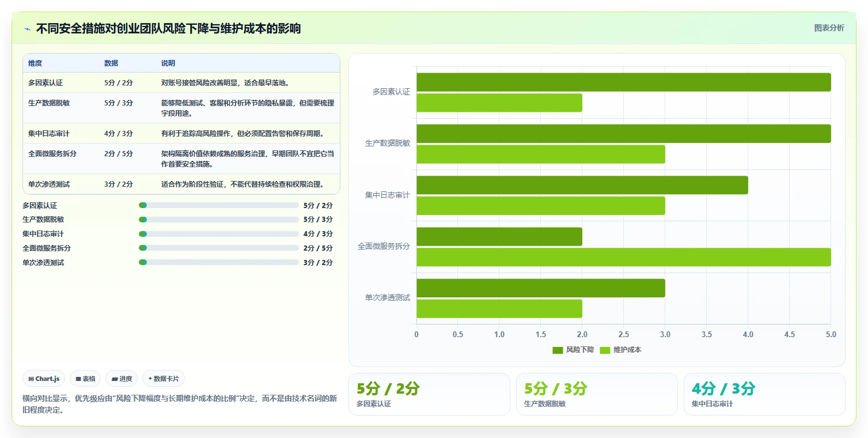Click the 全面微服务拆分 维护成本 bar

tap(624, 257)
